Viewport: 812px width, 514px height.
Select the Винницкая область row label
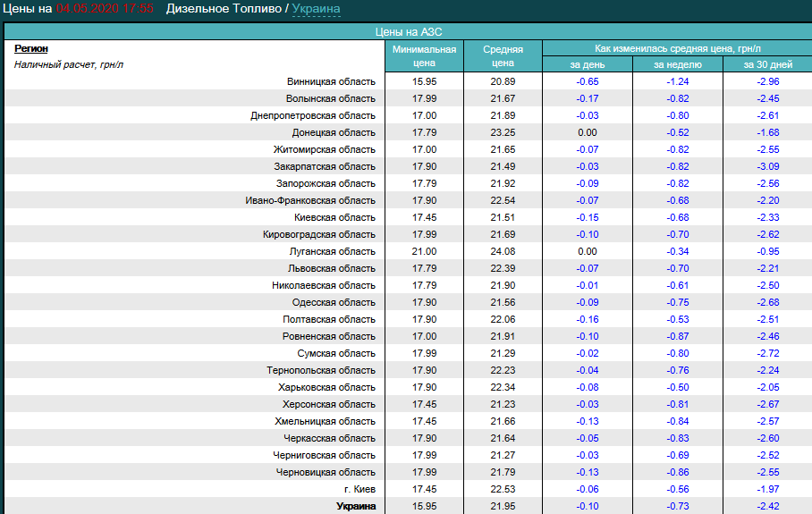point(331,81)
